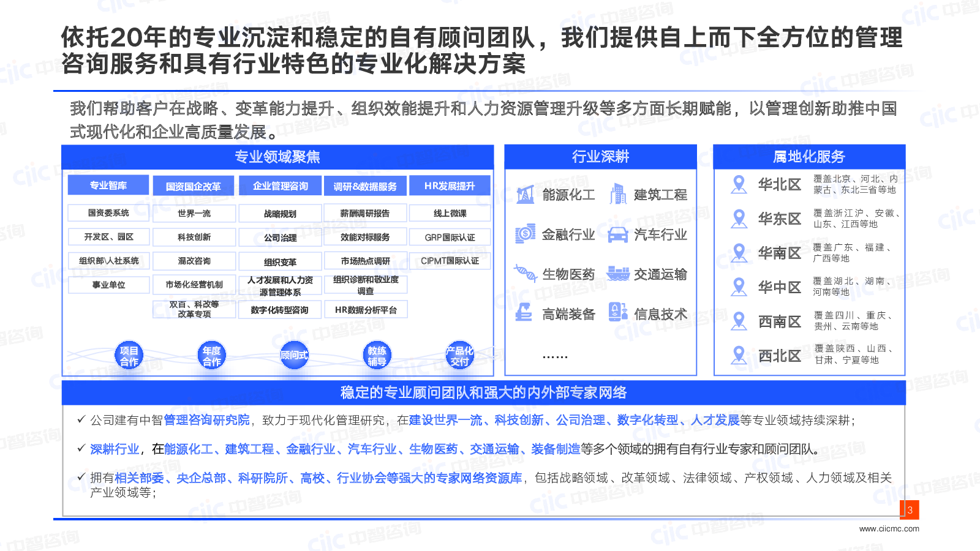The height and width of the screenshot is (551, 980).
Task: Click the 属地化服务 section header
Action: click(809, 157)
